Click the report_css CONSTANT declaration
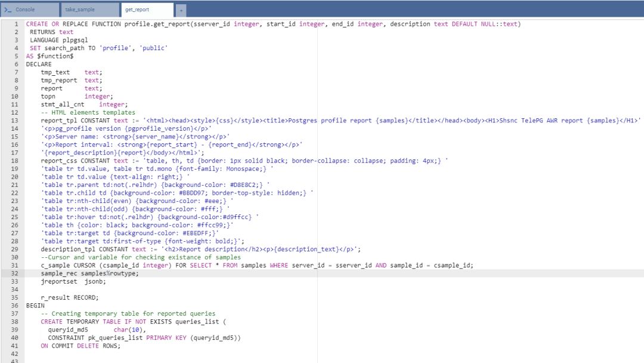 (76, 161)
